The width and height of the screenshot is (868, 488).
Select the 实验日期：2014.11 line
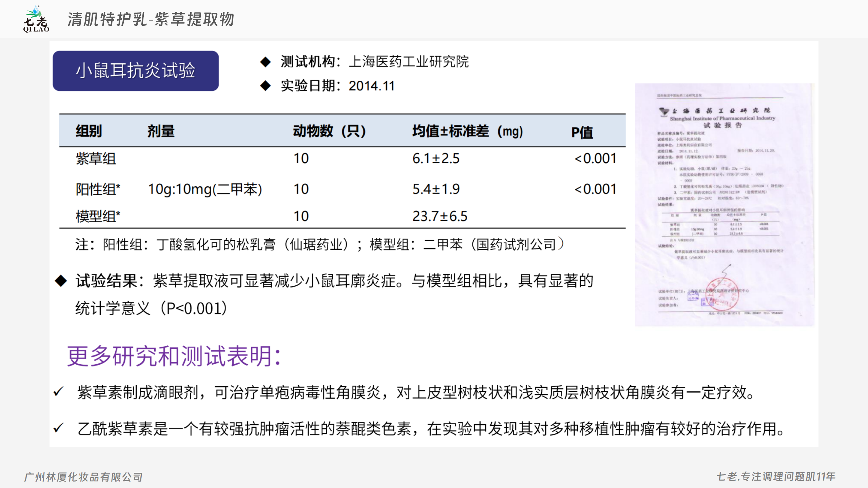[x=338, y=86]
